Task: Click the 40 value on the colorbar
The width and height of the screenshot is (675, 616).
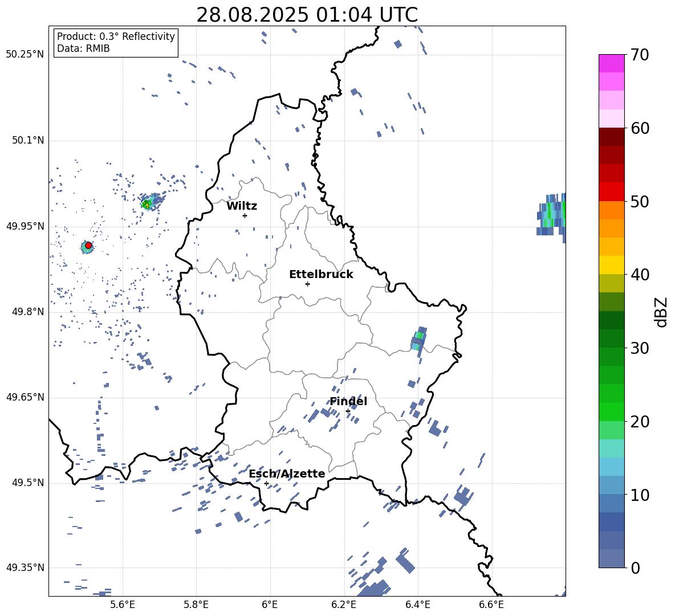Action: tap(640, 275)
